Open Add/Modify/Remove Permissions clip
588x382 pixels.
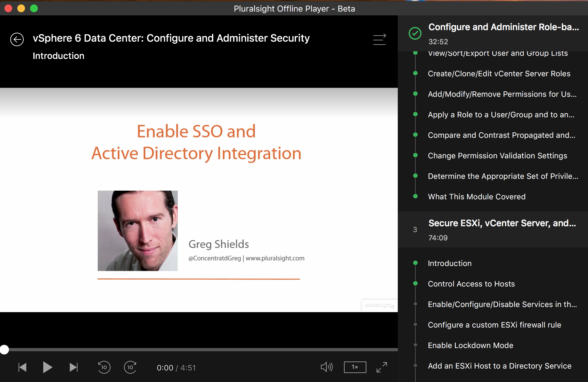click(x=502, y=94)
